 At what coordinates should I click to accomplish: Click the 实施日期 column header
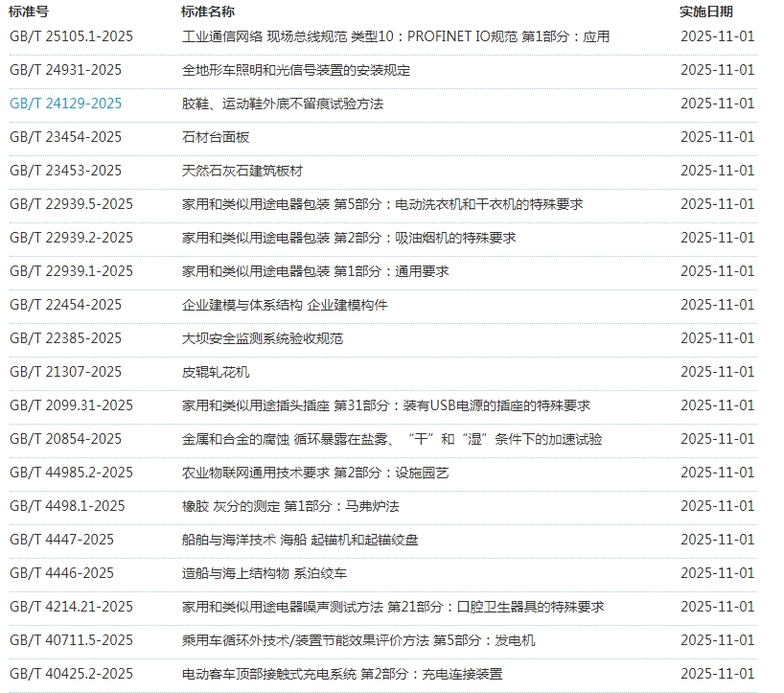[706, 12]
